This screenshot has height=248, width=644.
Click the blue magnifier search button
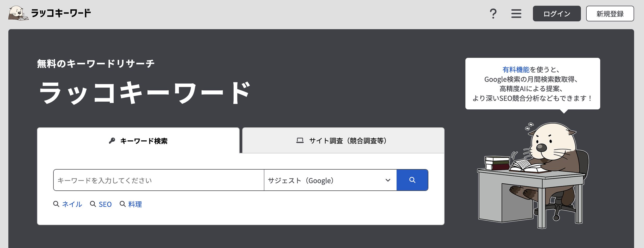coord(412,180)
